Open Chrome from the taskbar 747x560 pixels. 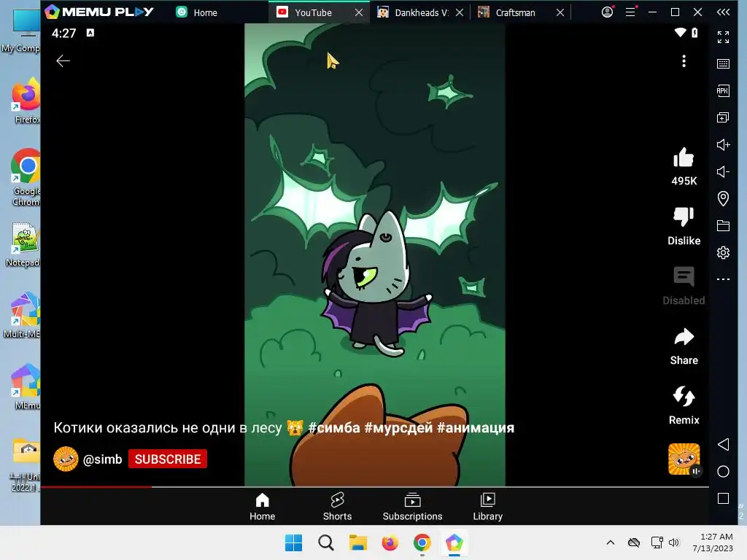tap(422, 542)
